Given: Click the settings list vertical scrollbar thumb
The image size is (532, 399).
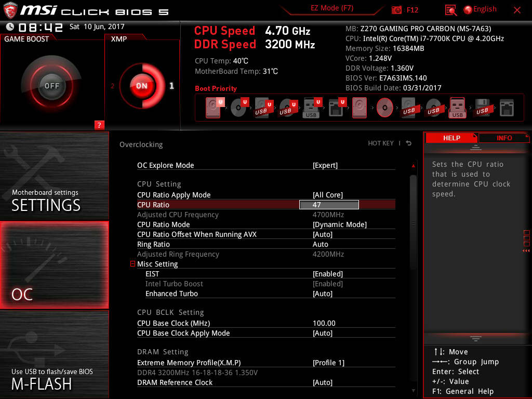Looking at the screenshot, I should [x=413, y=222].
